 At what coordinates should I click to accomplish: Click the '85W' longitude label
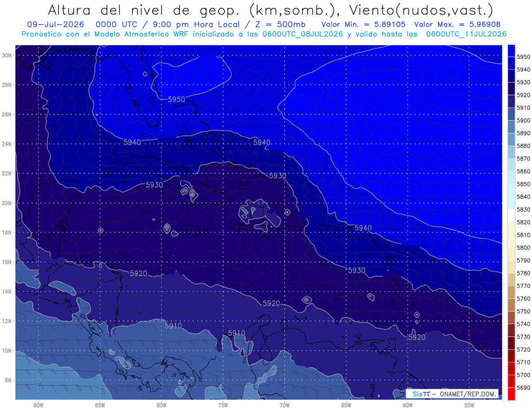(x=100, y=405)
